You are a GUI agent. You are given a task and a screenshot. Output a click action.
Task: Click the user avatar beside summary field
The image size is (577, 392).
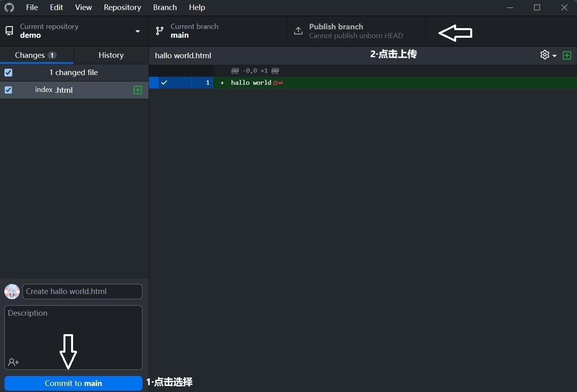(12, 292)
